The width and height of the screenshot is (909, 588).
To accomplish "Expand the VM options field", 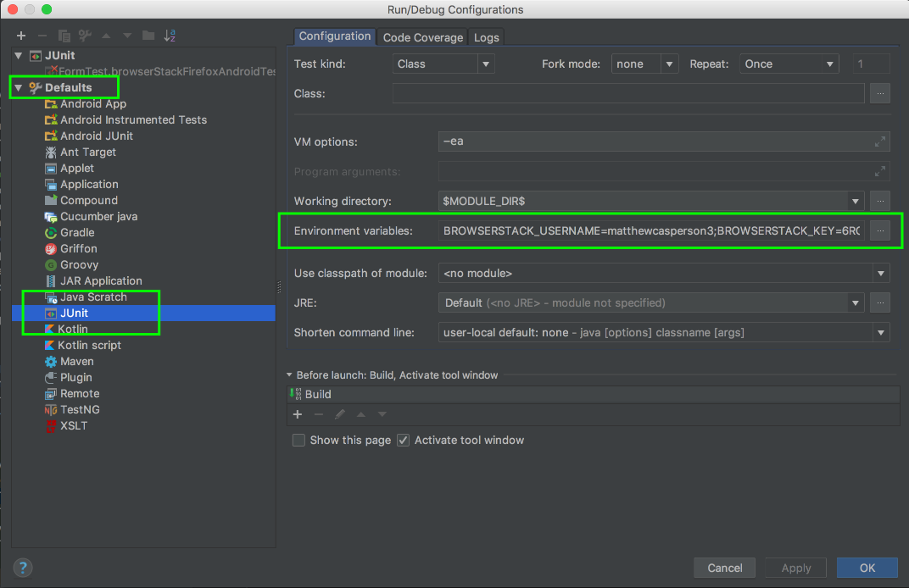I will (880, 141).
